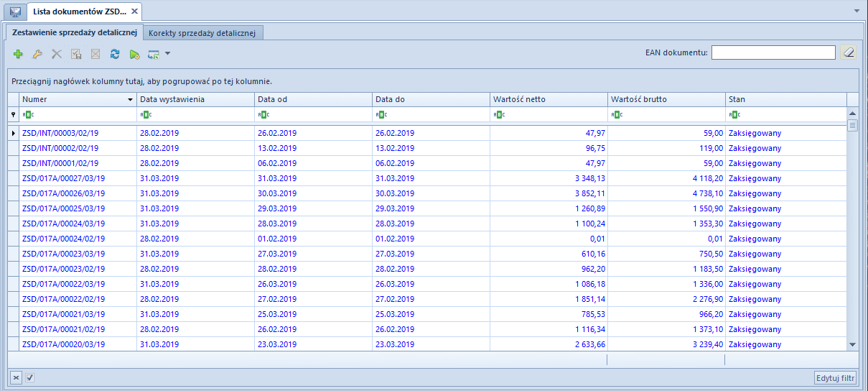Open filter operator icon under Data od
This screenshot has height=391, width=868.
[x=263, y=114]
